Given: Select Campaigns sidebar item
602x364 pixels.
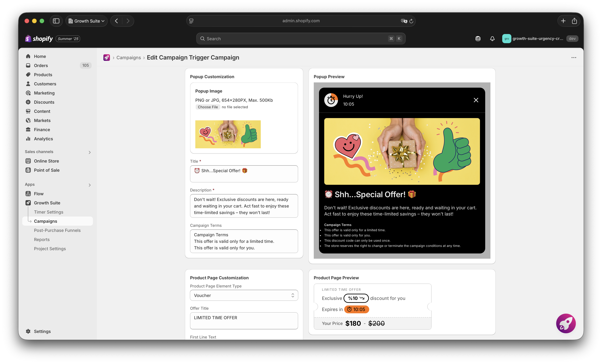Looking at the screenshot, I should [58, 221].
